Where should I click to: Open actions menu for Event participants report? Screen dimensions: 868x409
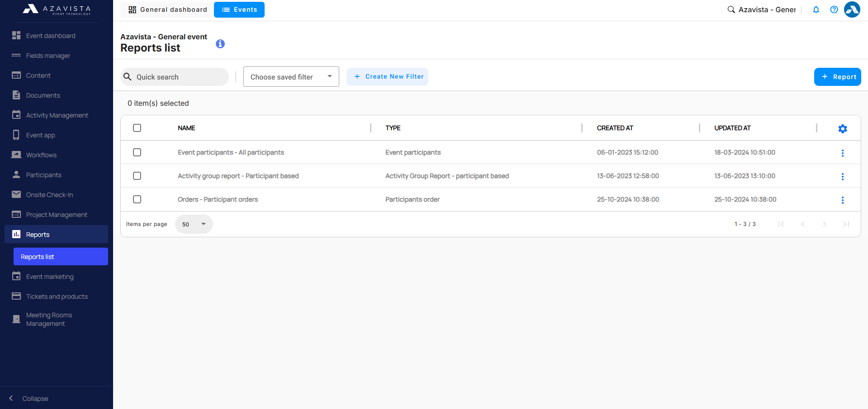pos(843,153)
